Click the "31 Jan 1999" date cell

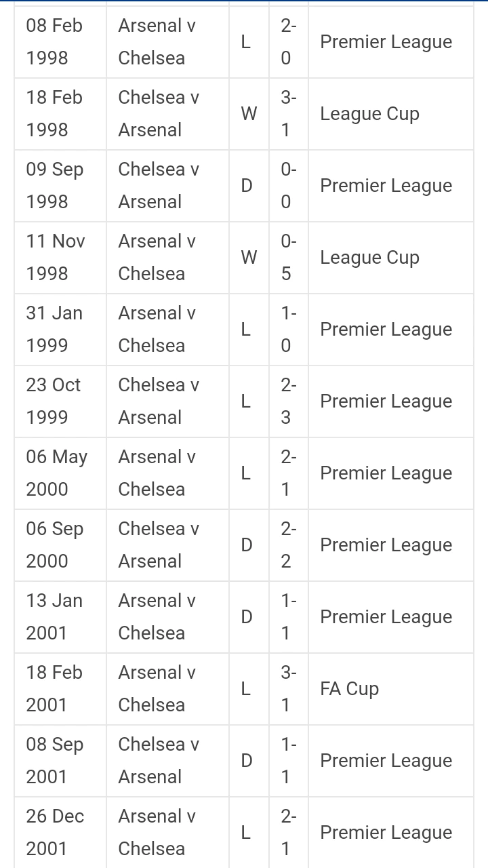pos(55,330)
